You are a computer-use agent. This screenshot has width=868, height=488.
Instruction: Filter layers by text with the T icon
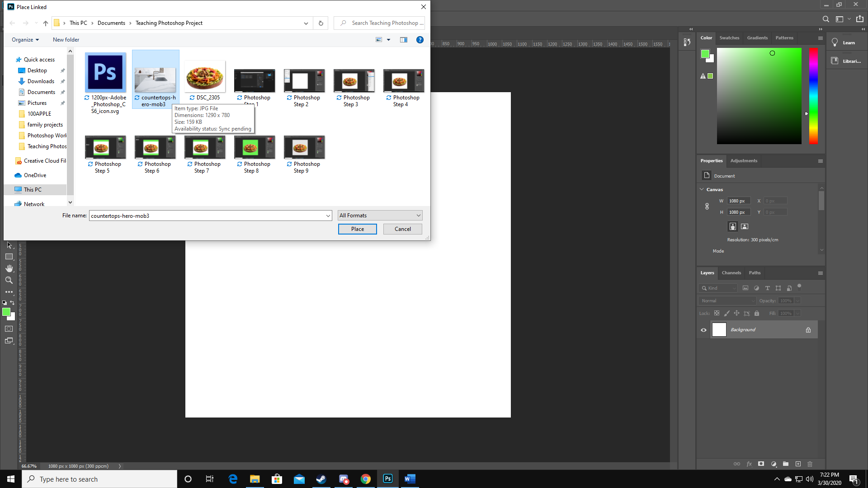tap(767, 288)
